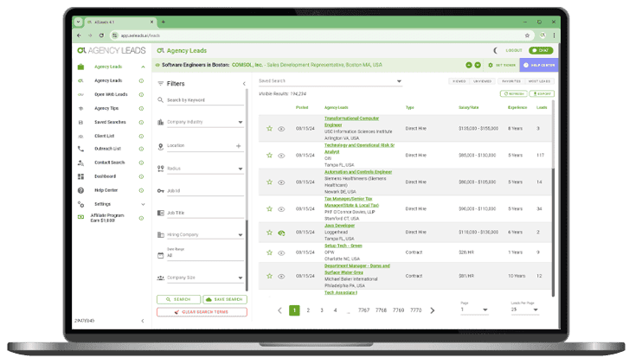The height and width of the screenshot is (364, 629).
Task: Open Saved Searches in sidebar
Action: (111, 122)
